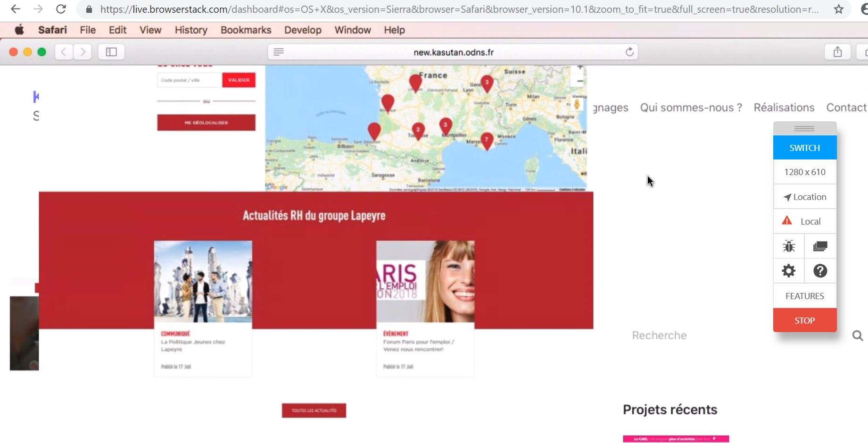Bookmark this page with the star icon
Screen dimensions: 868x443
click(x=838, y=9)
